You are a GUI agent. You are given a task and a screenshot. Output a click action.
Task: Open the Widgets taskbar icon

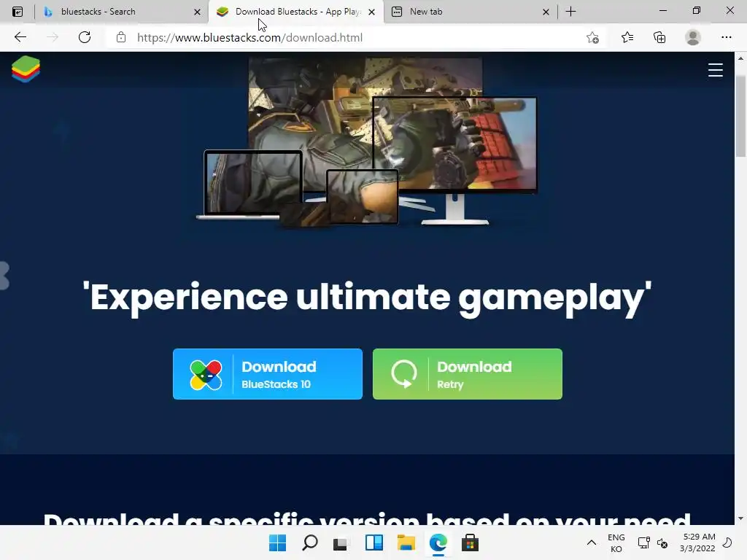coord(374,542)
